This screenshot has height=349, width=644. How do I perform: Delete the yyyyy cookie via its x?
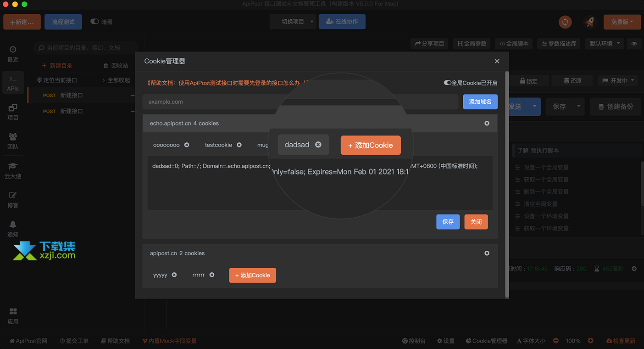pos(174,275)
